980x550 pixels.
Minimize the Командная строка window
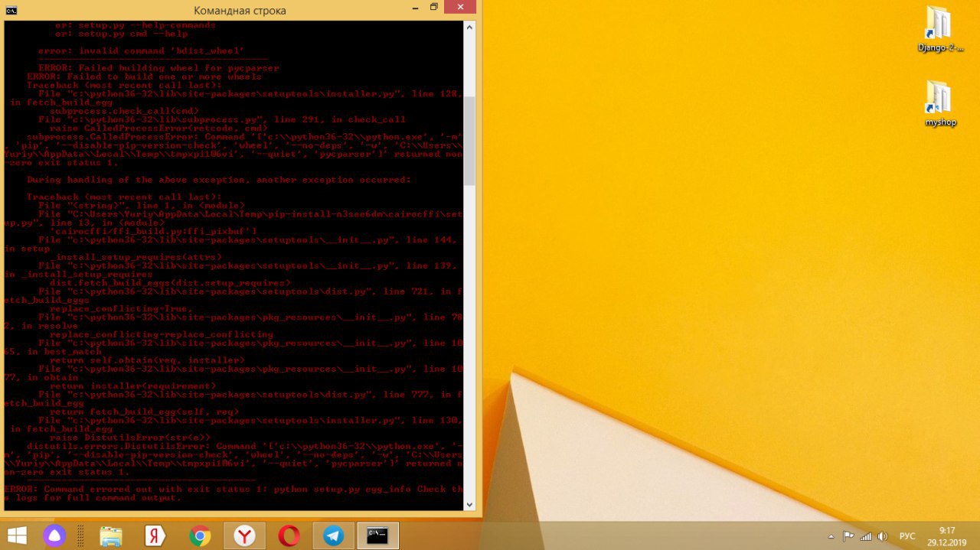(413, 8)
